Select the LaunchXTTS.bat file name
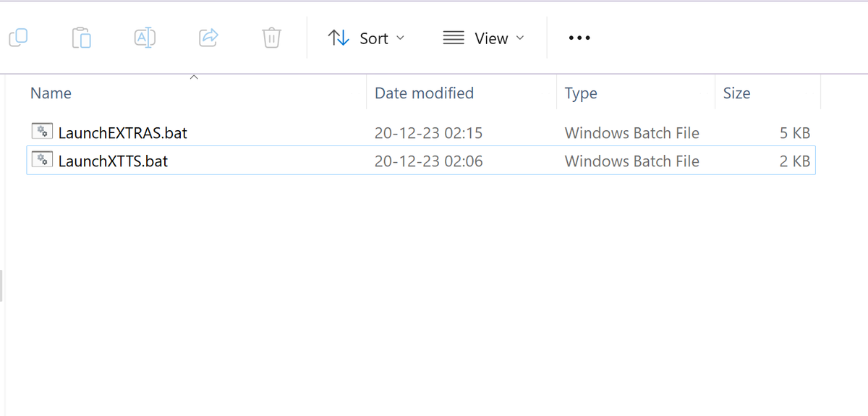 (113, 161)
